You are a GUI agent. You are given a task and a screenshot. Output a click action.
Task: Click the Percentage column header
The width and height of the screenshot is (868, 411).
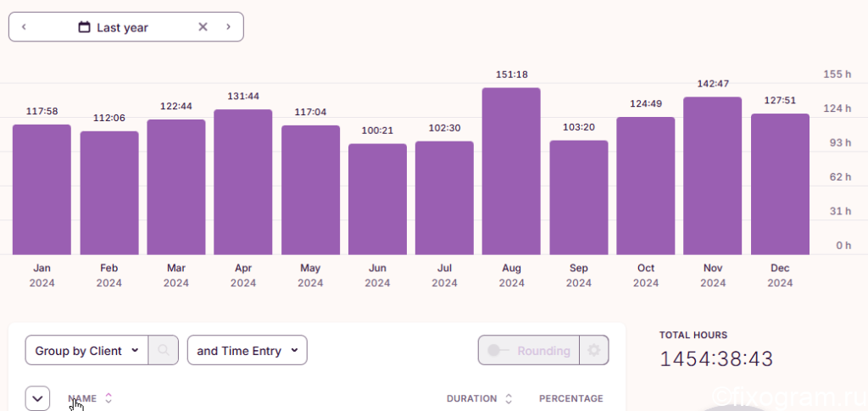pyautogui.click(x=570, y=398)
